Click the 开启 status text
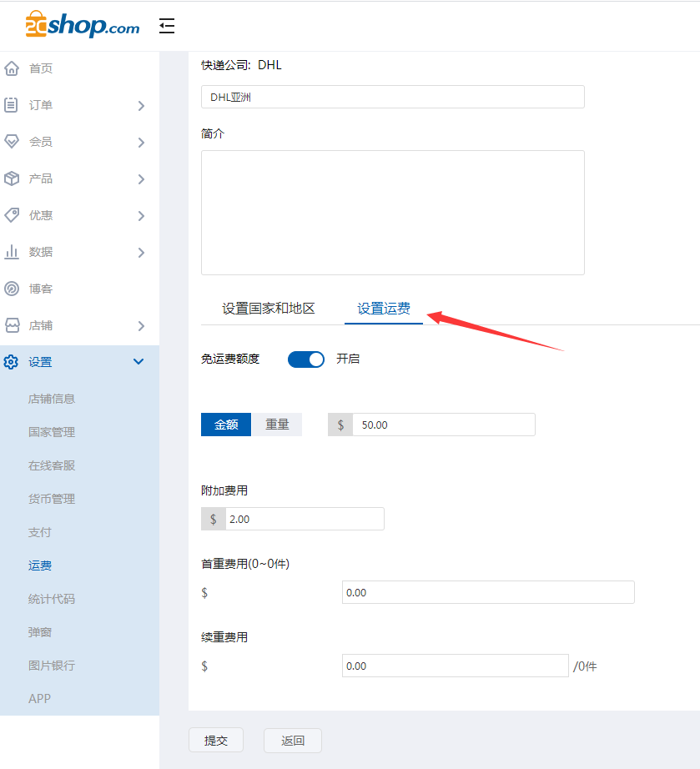Image resolution: width=700 pixels, height=769 pixels. [348, 359]
